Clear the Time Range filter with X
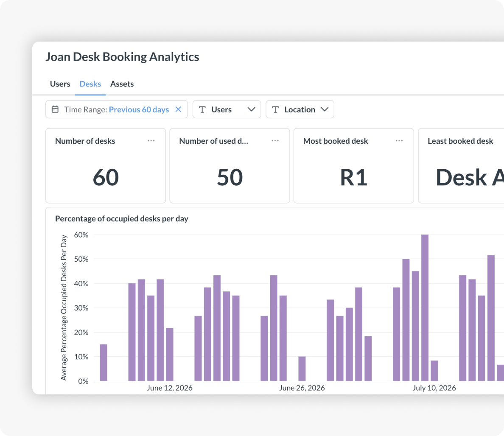 [x=178, y=109]
